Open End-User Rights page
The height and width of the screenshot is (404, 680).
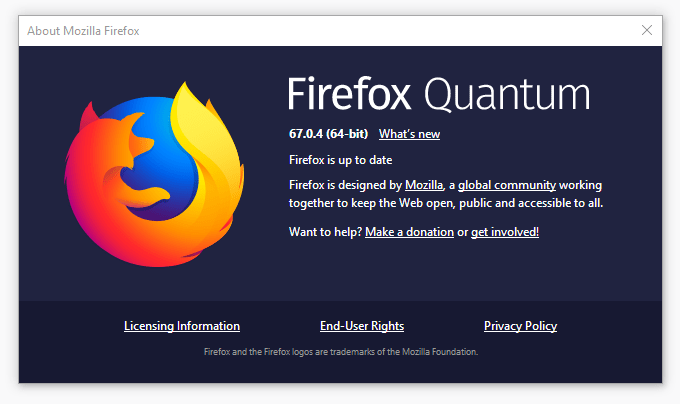coord(362,326)
